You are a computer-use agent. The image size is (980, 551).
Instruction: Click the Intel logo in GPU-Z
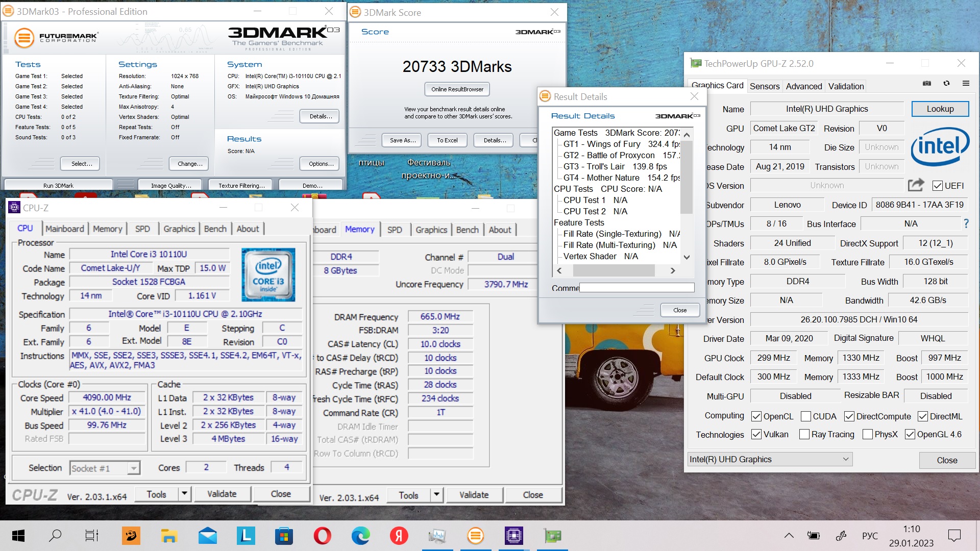click(x=940, y=146)
